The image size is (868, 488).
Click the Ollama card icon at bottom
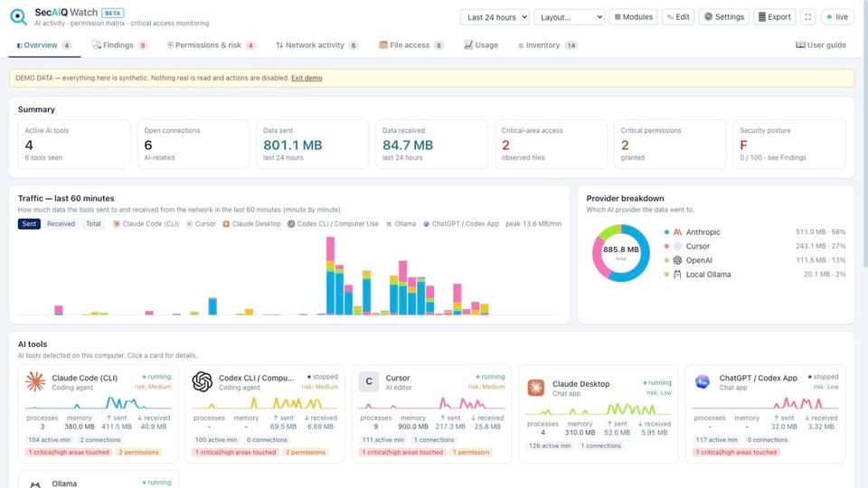pyautogui.click(x=35, y=484)
